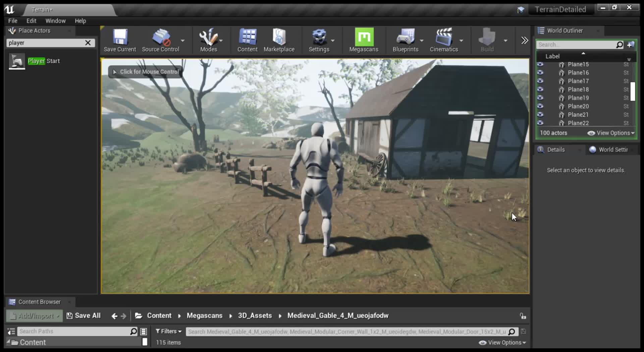The width and height of the screenshot is (644, 352).
Task: Open the Modes panel
Action: point(209,40)
